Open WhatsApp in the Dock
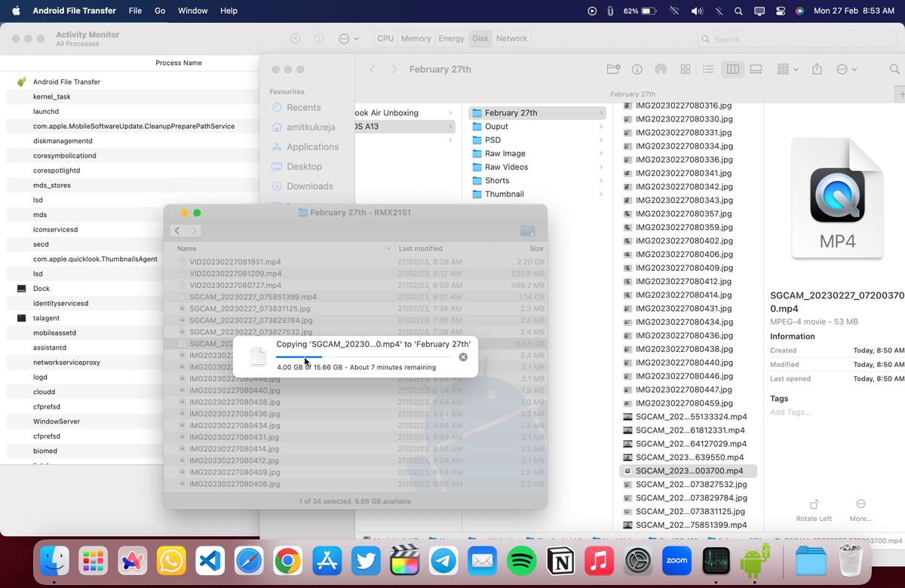 pos(171,561)
